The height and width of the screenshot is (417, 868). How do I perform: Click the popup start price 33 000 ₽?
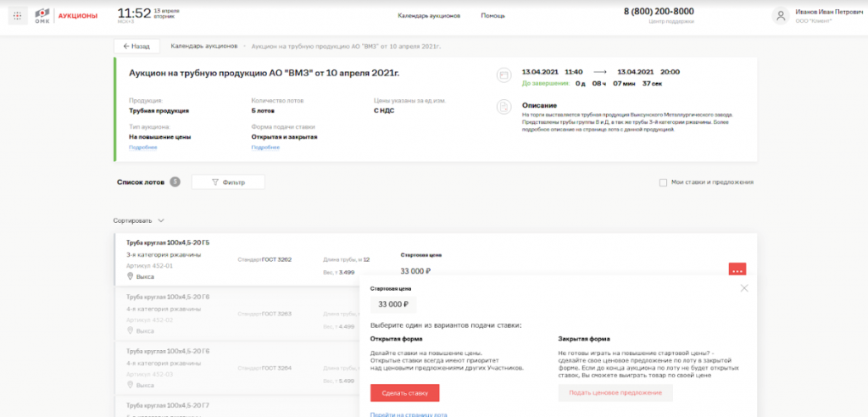pos(393,304)
